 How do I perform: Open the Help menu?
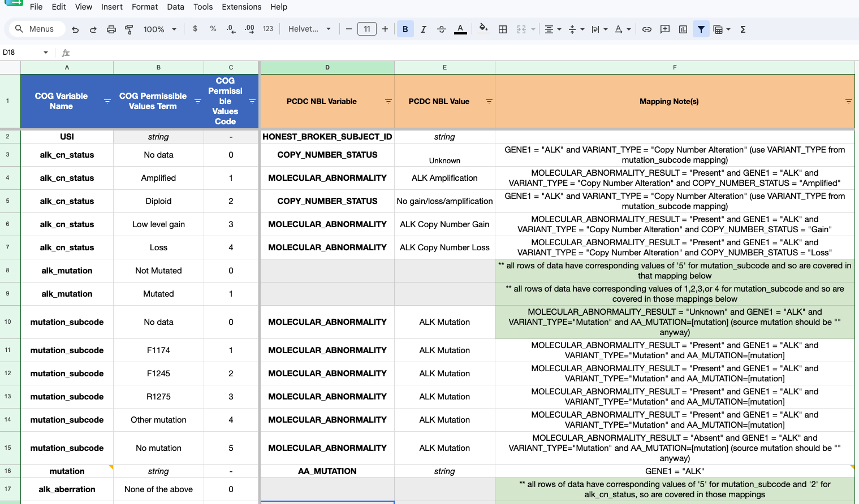click(279, 7)
